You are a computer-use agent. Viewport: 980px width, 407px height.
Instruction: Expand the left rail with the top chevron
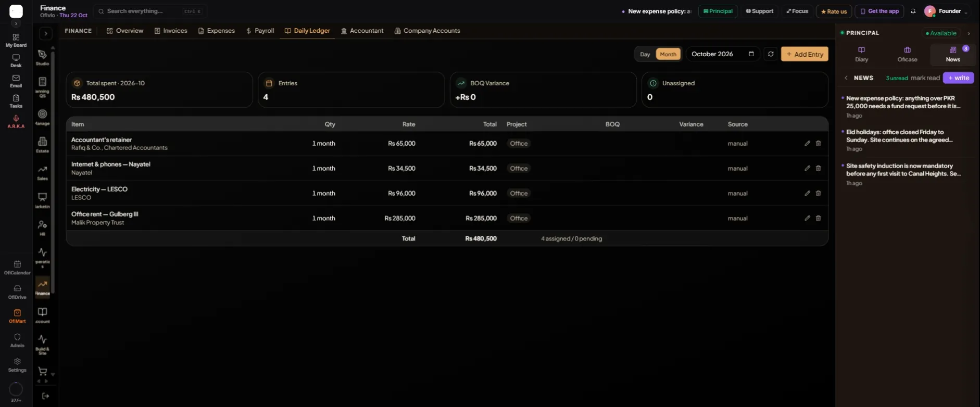pos(16,23)
